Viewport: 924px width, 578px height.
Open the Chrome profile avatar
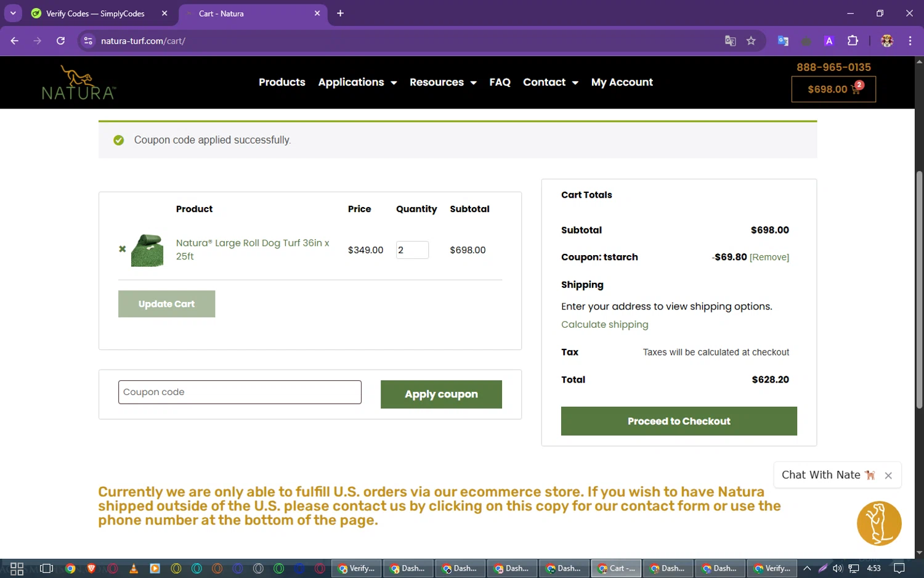[887, 41]
